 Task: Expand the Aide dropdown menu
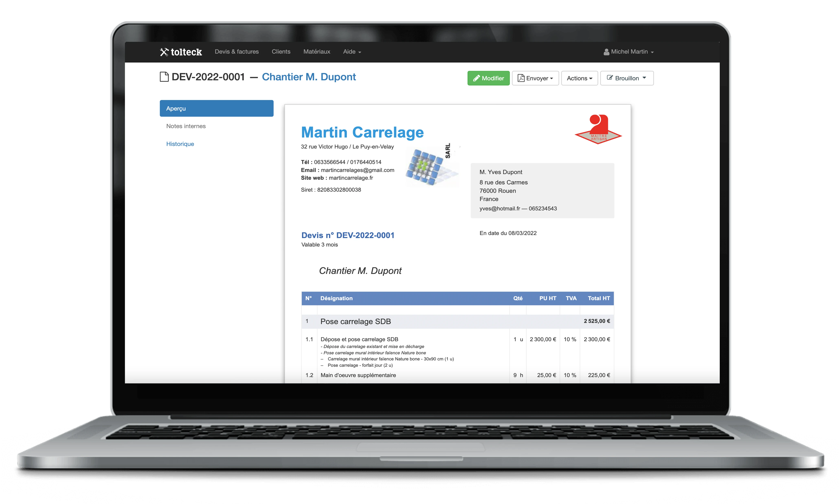click(x=352, y=52)
